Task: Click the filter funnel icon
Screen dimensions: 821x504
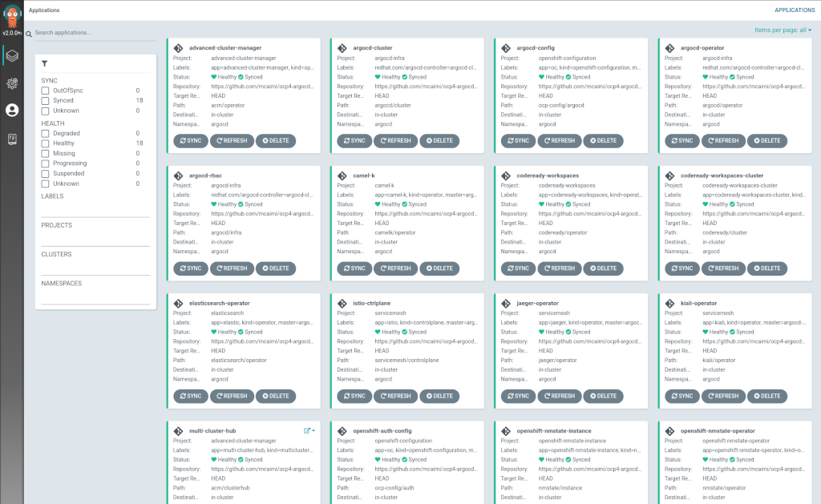Action: click(45, 63)
